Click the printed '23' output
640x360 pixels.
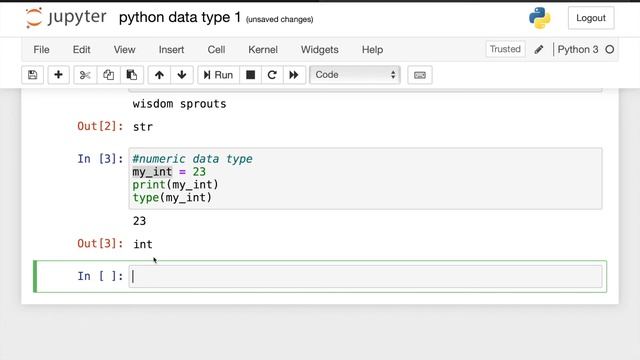(139, 221)
